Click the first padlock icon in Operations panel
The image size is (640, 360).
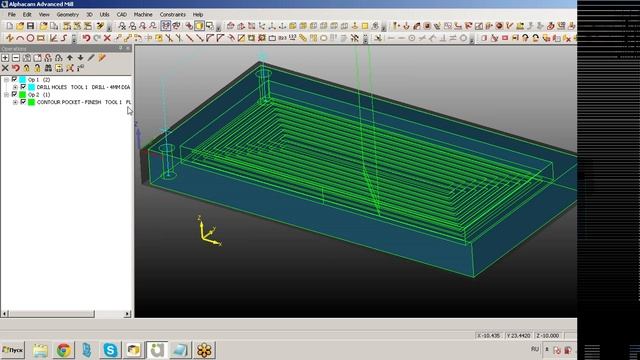click(x=27, y=68)
